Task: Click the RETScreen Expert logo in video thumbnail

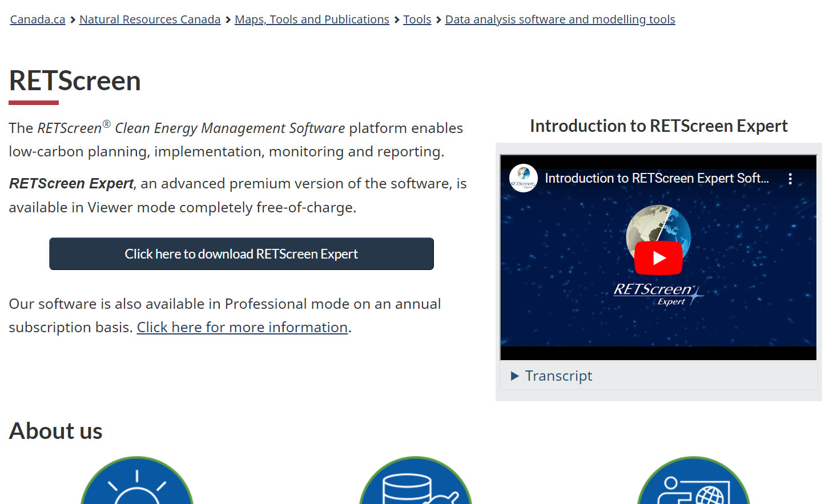Action: pos(657,293)
